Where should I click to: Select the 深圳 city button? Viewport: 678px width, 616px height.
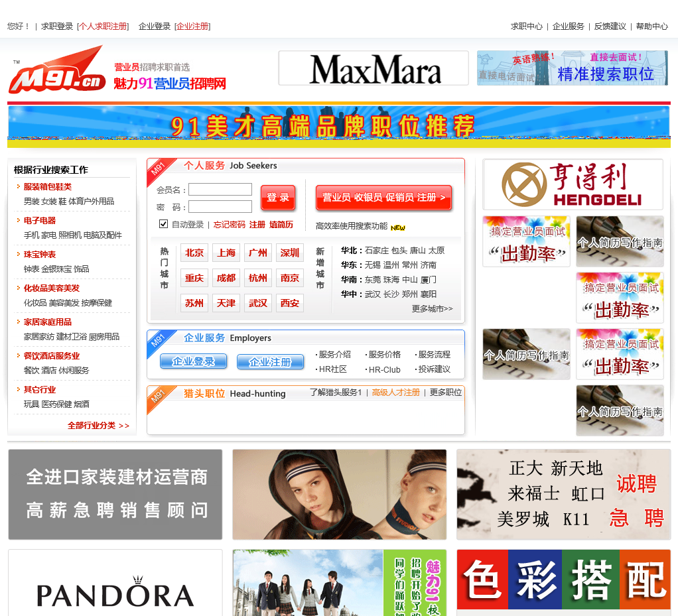tap(290, 253)
